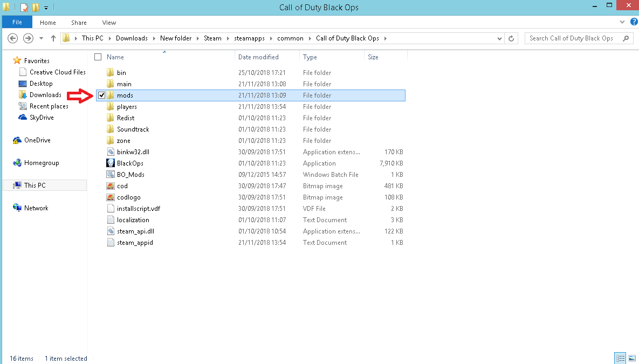
Task: Go back with the Back arrow
Action: [12, 38]
